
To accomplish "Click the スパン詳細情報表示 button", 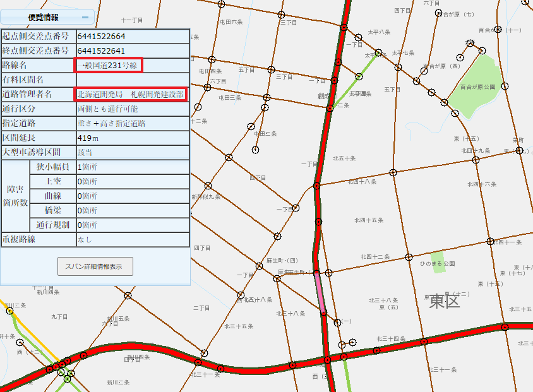I will click(x=95, y=266).
